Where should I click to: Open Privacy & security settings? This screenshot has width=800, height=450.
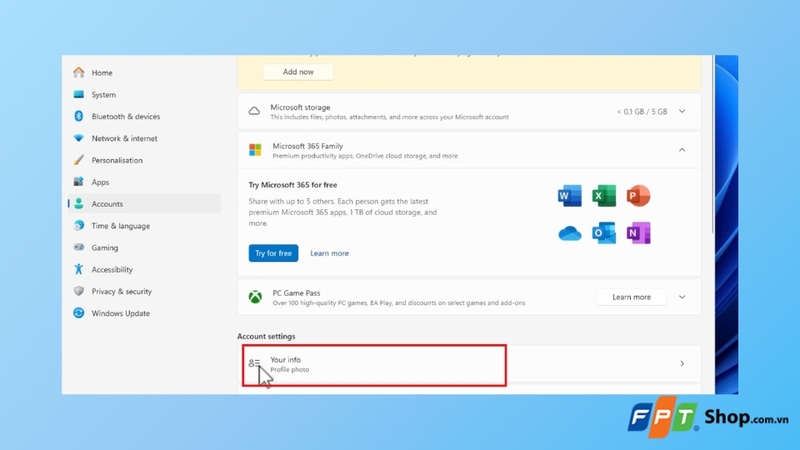[144, 291]
